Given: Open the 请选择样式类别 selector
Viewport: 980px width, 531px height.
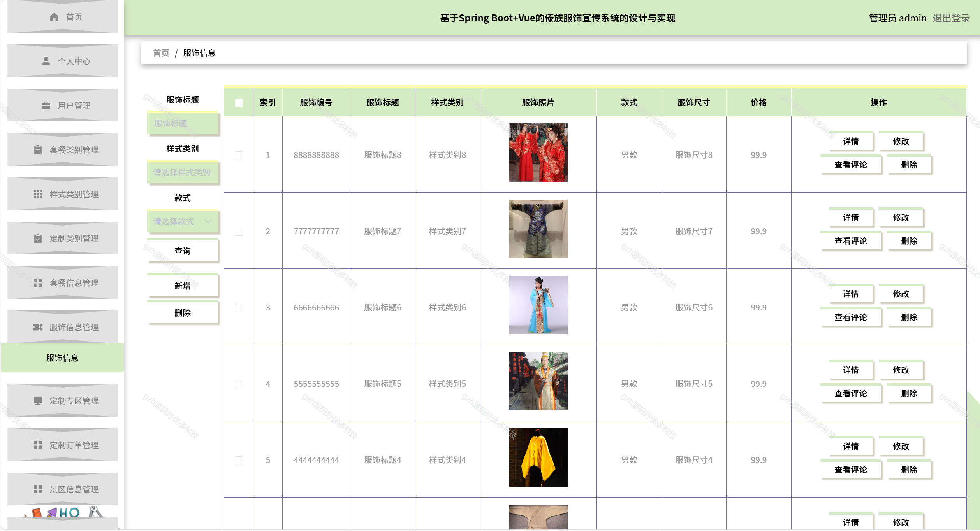Looking at the screenshot, I should pos(183,172).
